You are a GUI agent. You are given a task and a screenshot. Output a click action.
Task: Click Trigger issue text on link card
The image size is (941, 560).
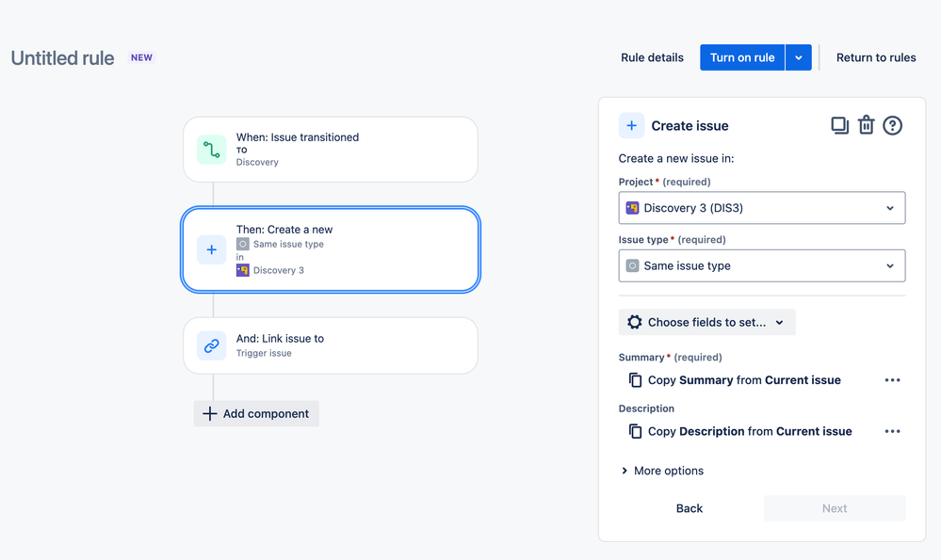tap(264, 353)
